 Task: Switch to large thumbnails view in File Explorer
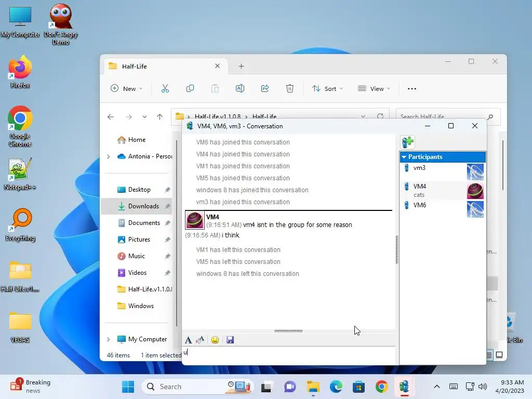pyautogui.click(x=499, y=355)
